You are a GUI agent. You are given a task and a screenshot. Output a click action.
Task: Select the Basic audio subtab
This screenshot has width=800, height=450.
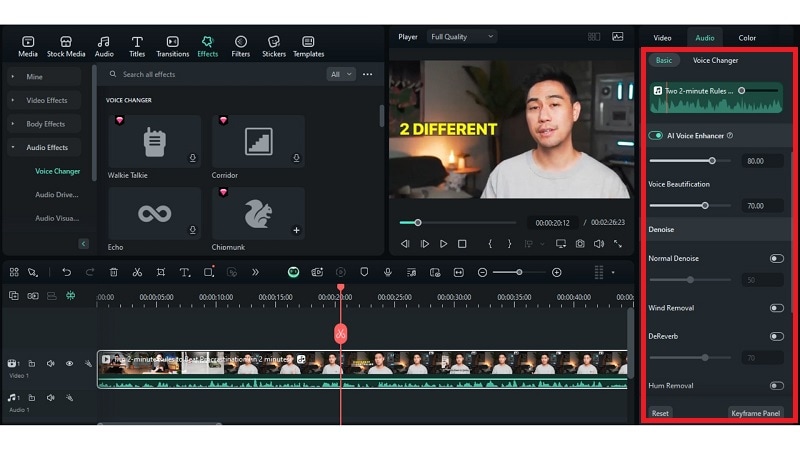coord(664,60)
